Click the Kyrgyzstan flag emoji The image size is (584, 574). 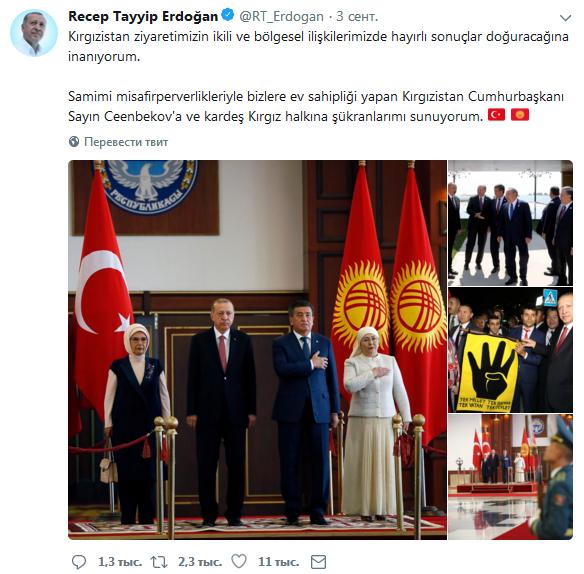coord(520,115)
